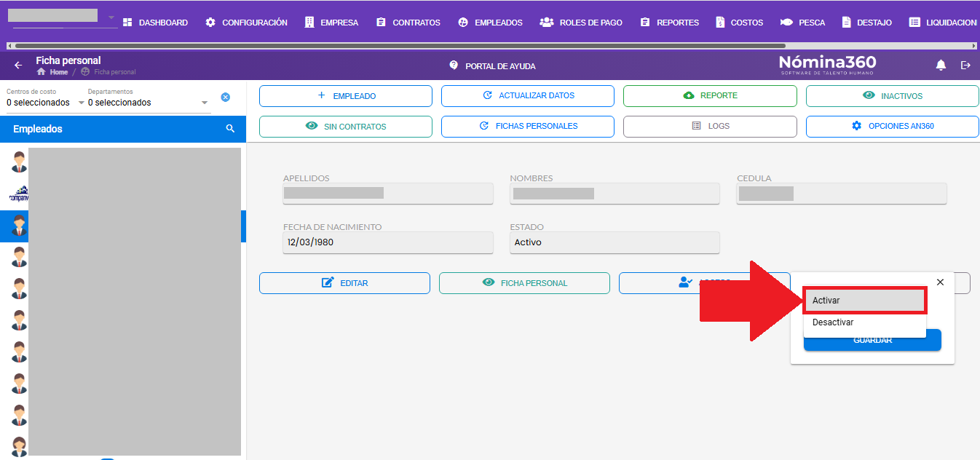The height and width of the screenshot is (460, 980).
Task: Click the NOMBRES field
Action: 615,194
